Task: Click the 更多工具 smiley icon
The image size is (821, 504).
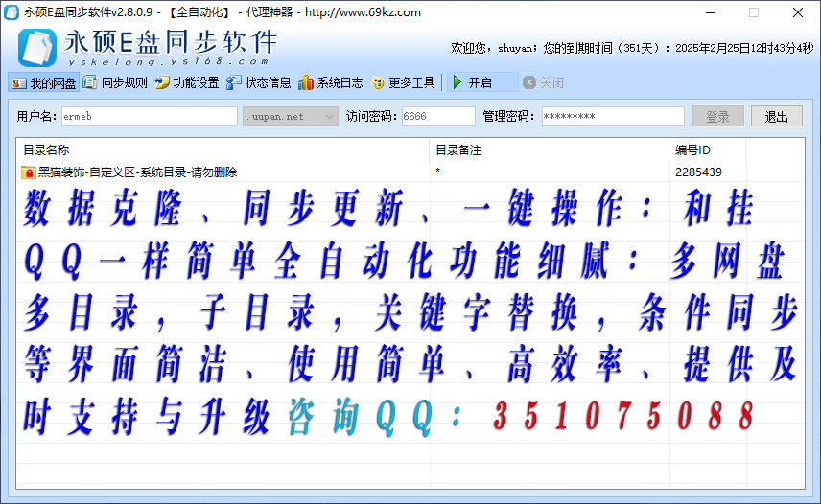Action: (378, 83)
